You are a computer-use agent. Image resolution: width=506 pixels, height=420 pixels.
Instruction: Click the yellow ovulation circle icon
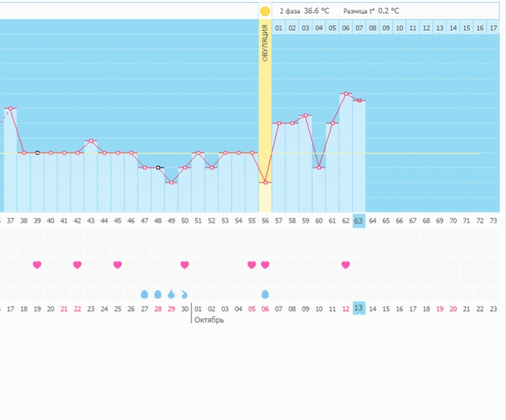click(x=265, y=11)
